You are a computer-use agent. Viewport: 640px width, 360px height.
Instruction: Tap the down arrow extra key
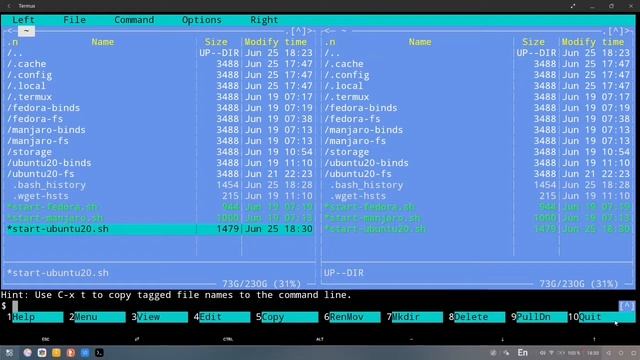[502, 339]
